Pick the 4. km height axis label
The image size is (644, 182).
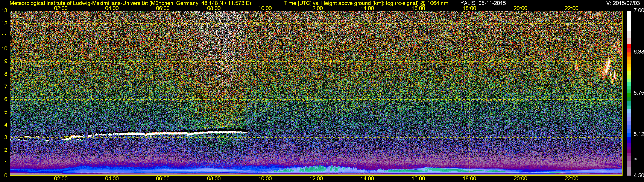(6, 125)
